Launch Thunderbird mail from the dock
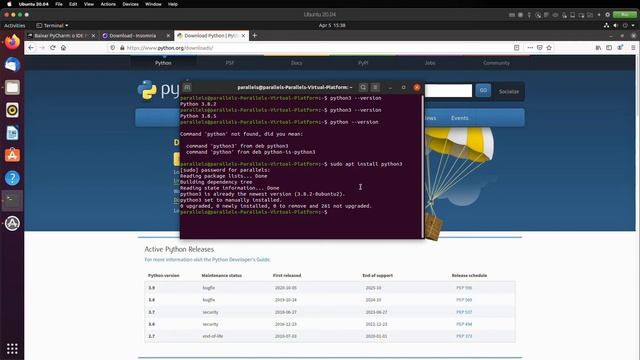 click(12, 64)
